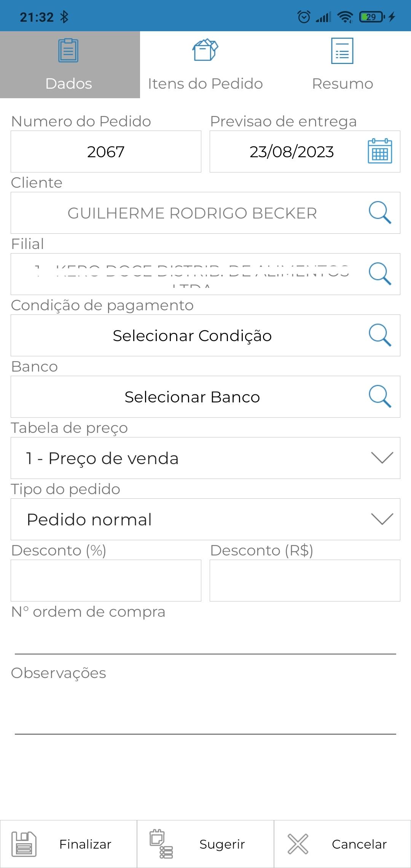Search for a client with magnifier
This screenshot has height=868, width=411.
[380, 213]
